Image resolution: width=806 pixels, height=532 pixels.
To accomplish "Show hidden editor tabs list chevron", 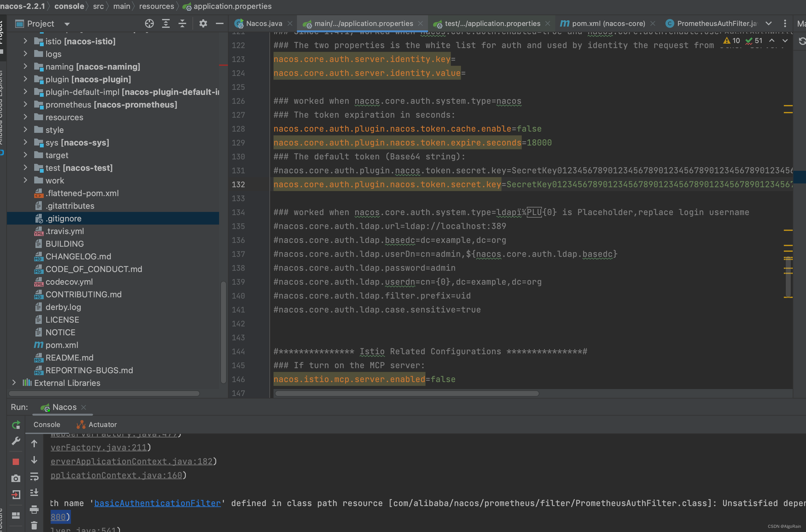I will pyautogui.click(x=769, y=23).
